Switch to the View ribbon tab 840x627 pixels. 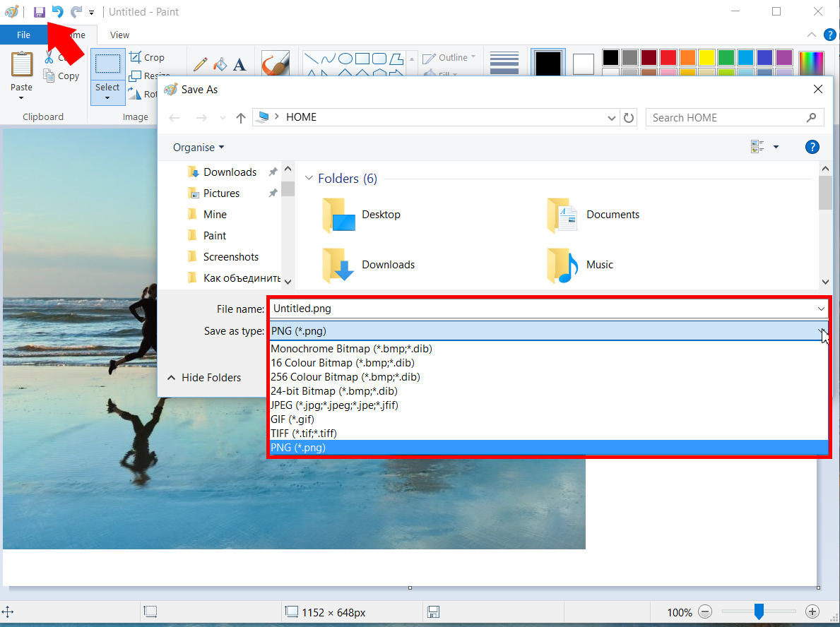(119, 35)
